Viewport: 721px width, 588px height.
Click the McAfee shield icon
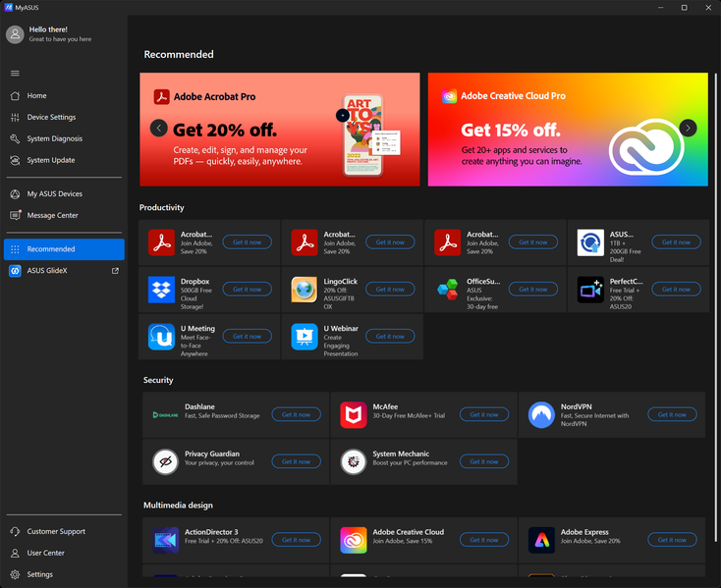(x=354, y=415)
